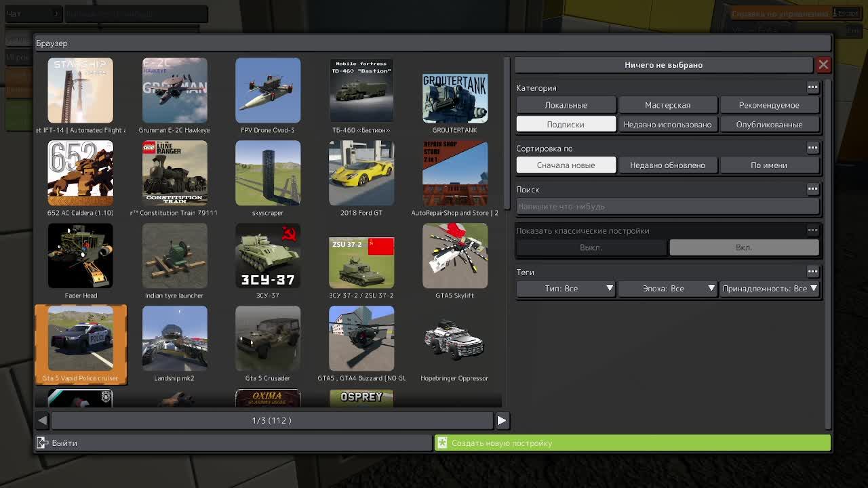Show Опубликованные builds
The image size is (868, 488).
(769, 124)
